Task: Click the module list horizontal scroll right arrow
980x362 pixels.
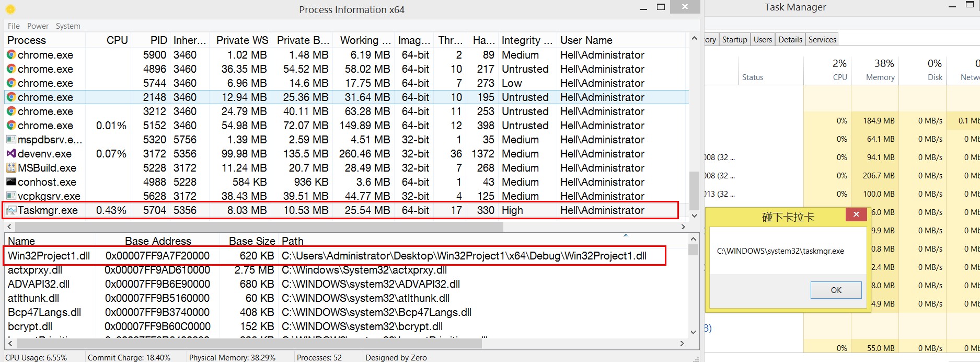Action: click(682, 343)
